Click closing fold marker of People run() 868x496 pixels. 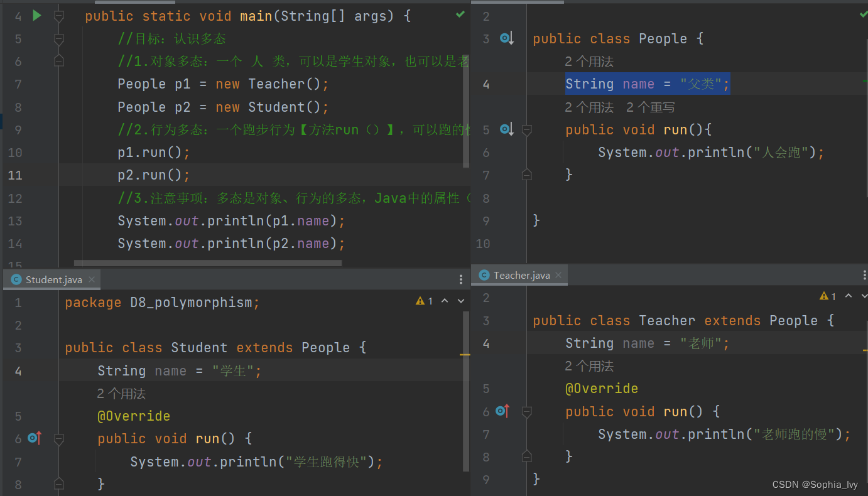click(527, 175)
